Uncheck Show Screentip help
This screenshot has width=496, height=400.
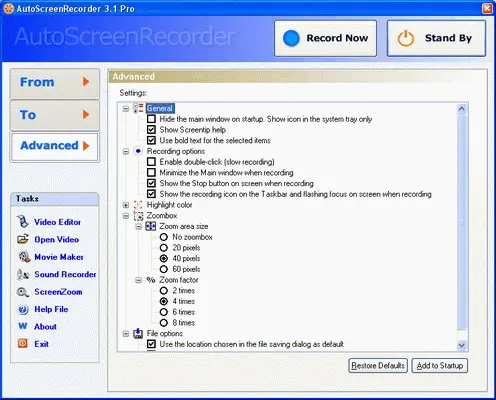pyautogui.click(x=151, y=130)
